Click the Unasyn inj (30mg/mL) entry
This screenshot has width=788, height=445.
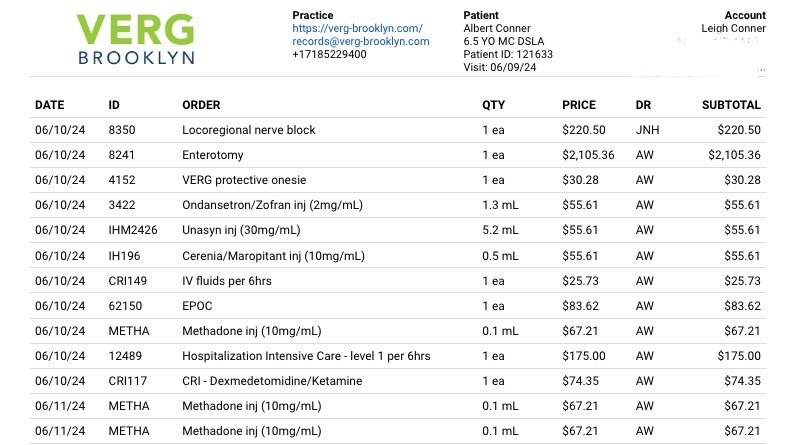[x=243, y=230]
